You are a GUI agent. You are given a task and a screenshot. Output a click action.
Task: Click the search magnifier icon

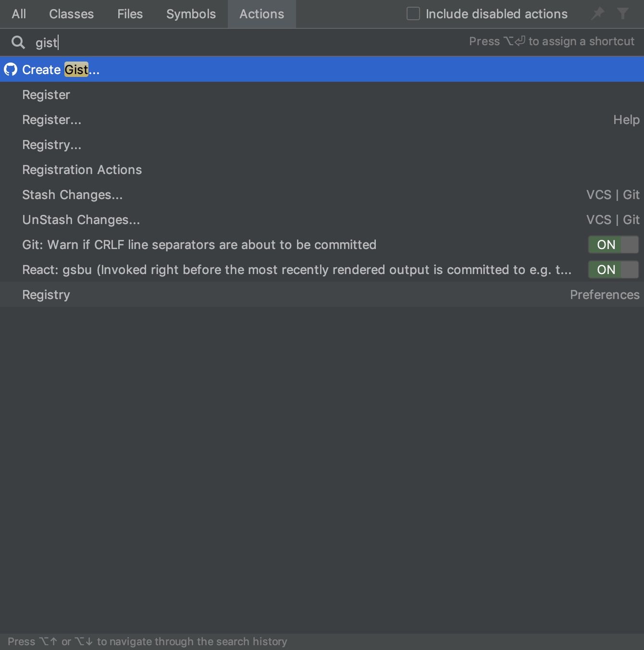[x=18, y=42]
